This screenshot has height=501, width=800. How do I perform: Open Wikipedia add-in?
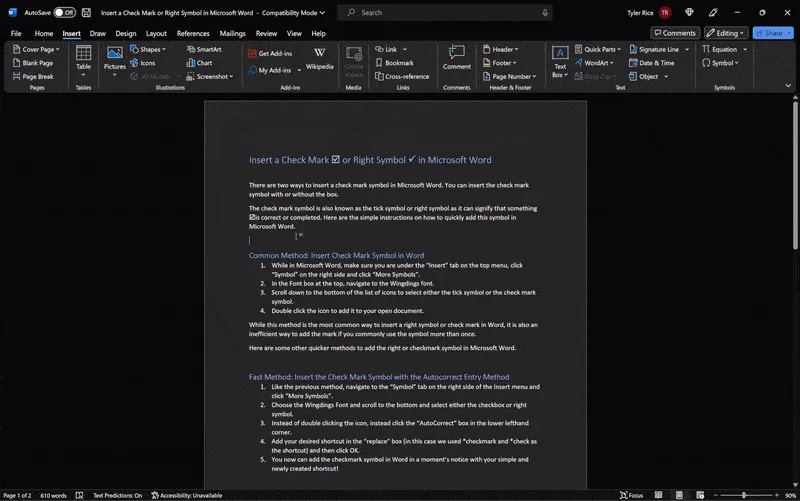(319, 59)
